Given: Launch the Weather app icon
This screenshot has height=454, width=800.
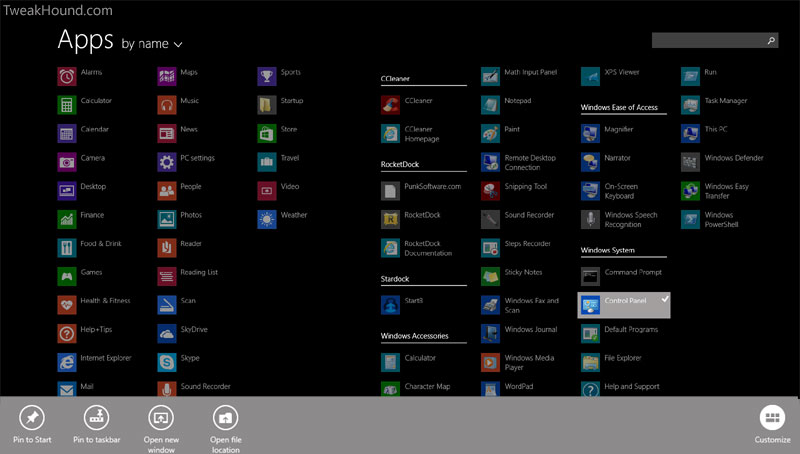Looking at the screenshot, I should coord(267,219).
